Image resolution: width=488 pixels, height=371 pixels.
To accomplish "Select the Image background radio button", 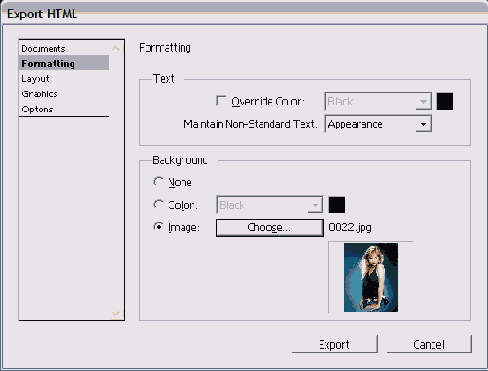I will tap(158, 227).
